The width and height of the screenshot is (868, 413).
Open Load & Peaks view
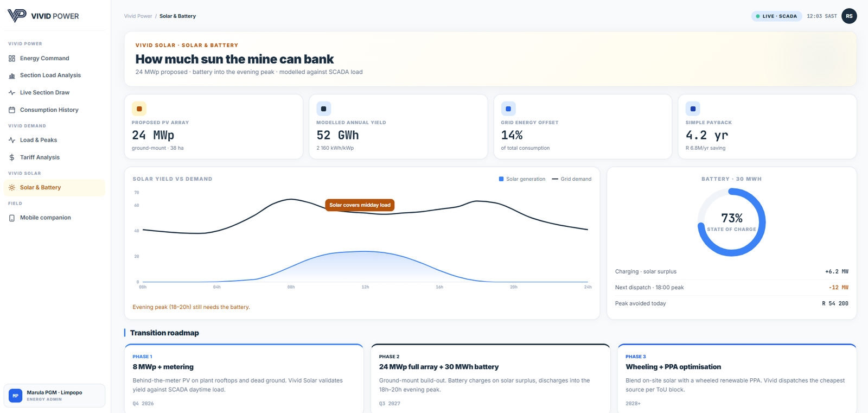[54, 140]
